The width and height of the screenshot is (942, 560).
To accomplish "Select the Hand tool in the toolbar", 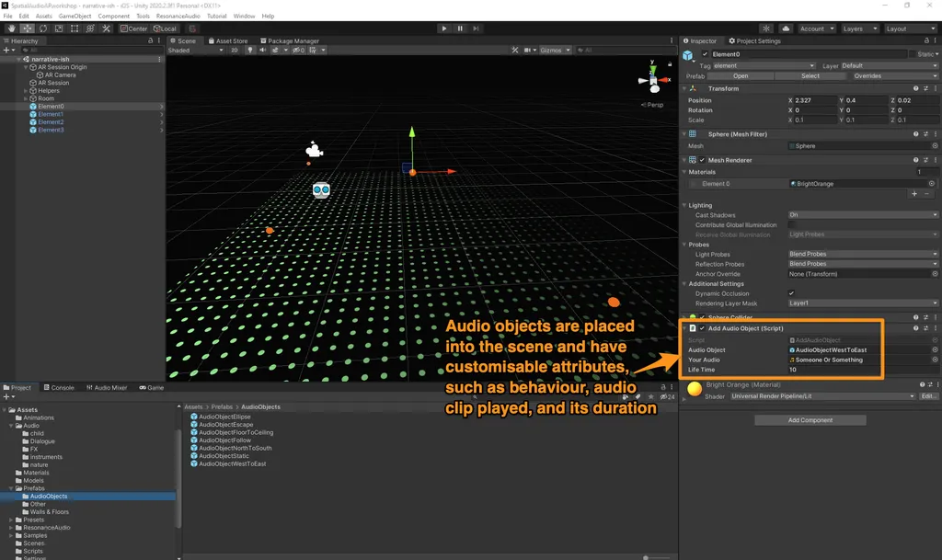I will (12, 29).
